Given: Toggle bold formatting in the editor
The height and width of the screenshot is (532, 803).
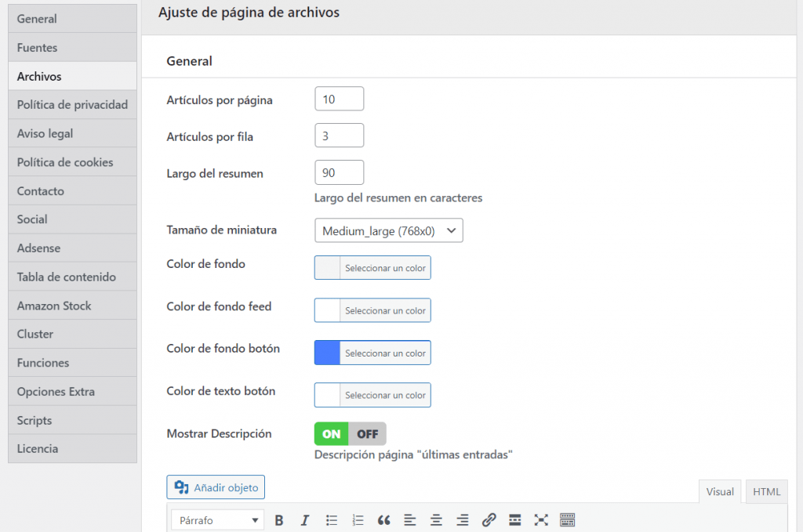Looking at the screenshot, I should tap(279, 520).
